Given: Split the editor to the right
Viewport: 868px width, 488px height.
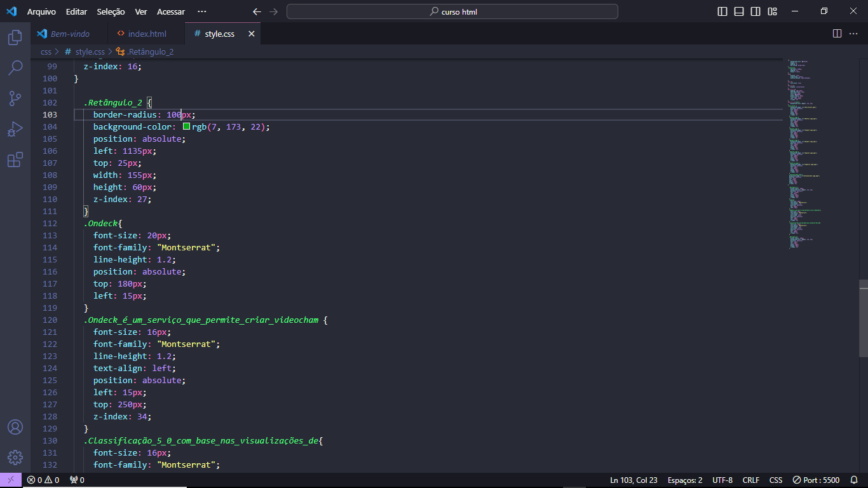Looking at the screenshot, I should (837, 34).
